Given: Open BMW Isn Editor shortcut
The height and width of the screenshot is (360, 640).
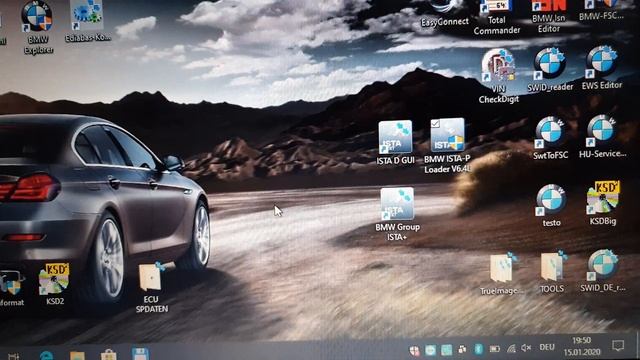Looking at the screenshot, I should click(549, 16).
